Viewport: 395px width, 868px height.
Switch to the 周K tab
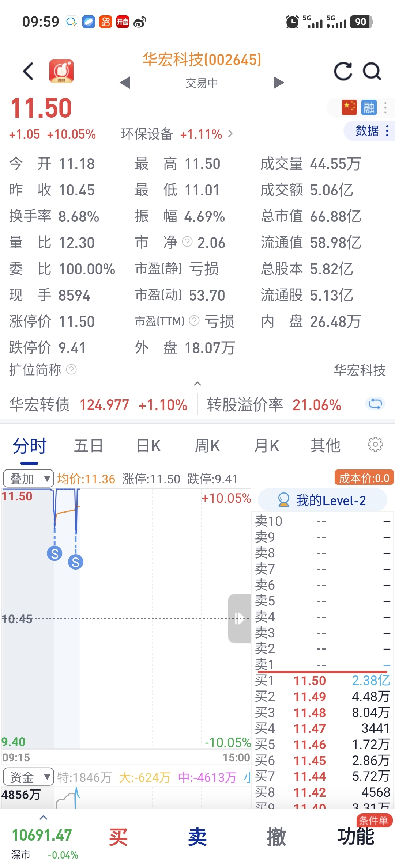(x=207, y=446)
